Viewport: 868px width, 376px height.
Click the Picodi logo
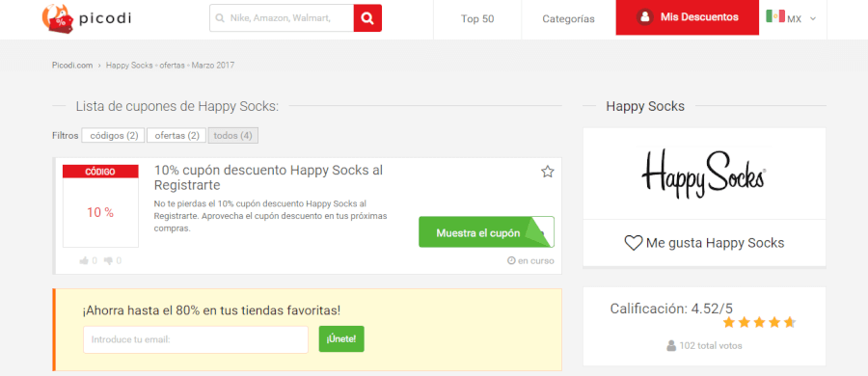pyautogui.click(x=87, y=18)
